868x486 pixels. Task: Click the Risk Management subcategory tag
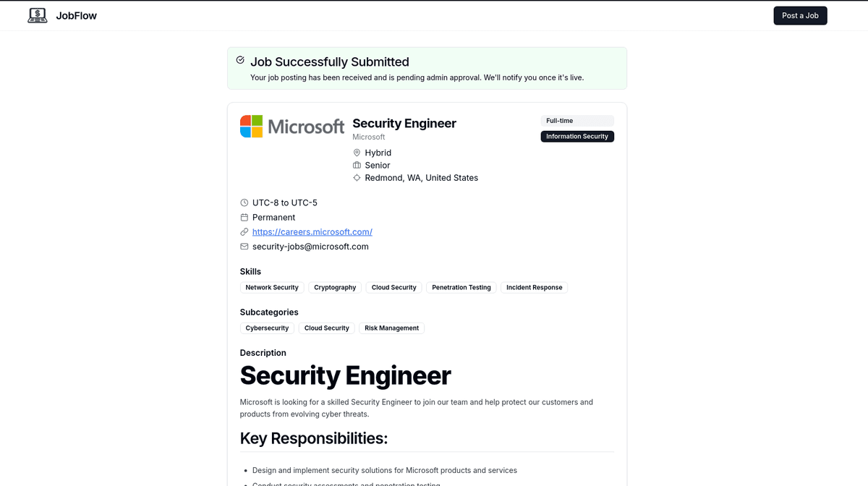coord(392,328)
